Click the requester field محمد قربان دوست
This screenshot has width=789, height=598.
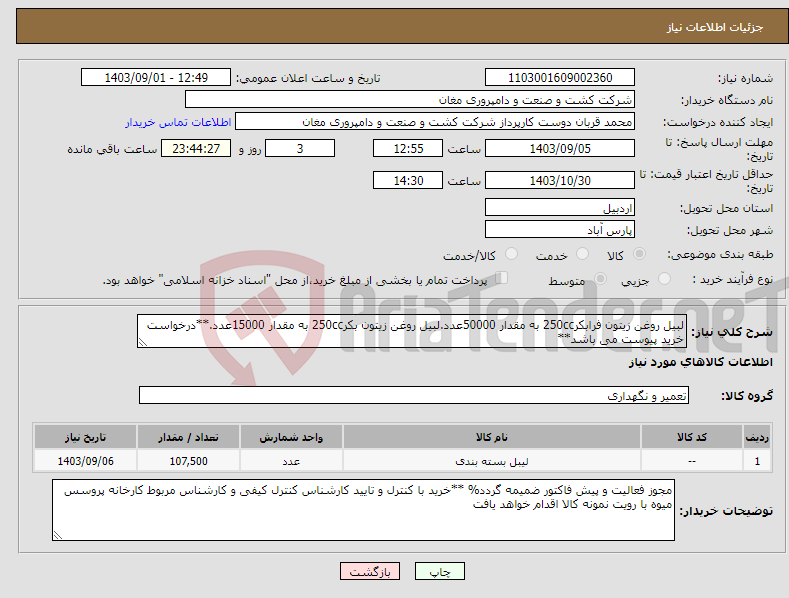(x=435, y=121)
